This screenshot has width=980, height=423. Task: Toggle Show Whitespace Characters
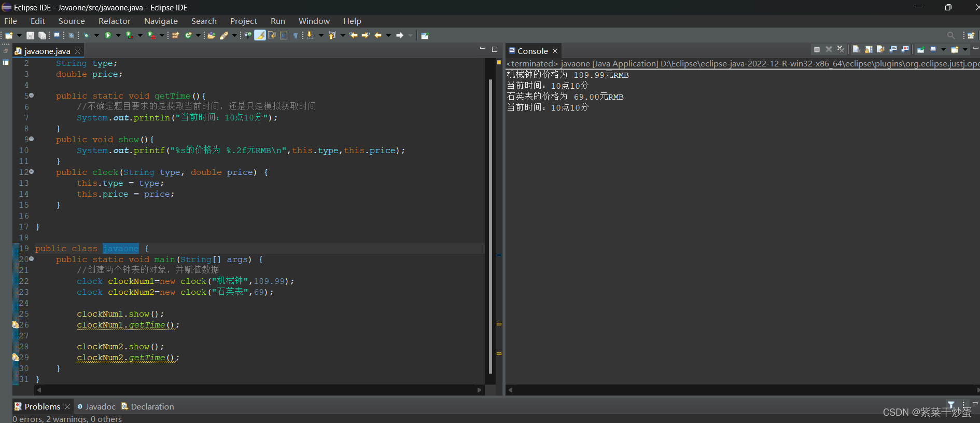[296, 35]
